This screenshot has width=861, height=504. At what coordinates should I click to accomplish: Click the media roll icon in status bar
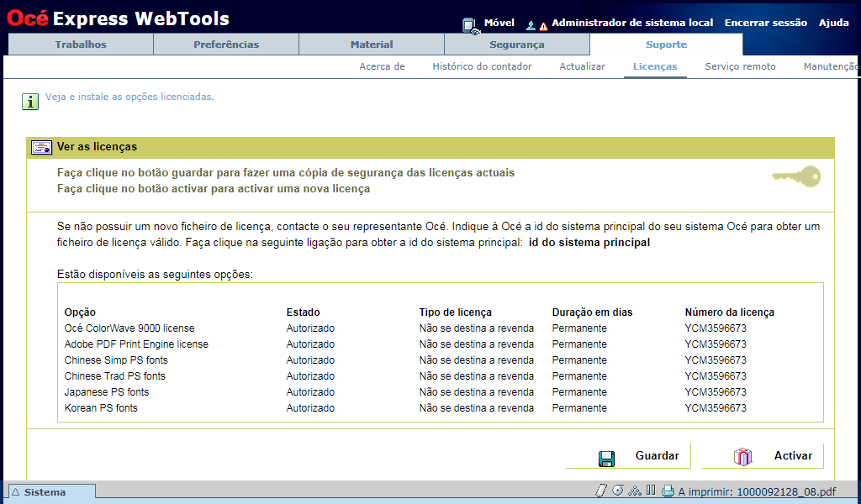tap(618, 491)
